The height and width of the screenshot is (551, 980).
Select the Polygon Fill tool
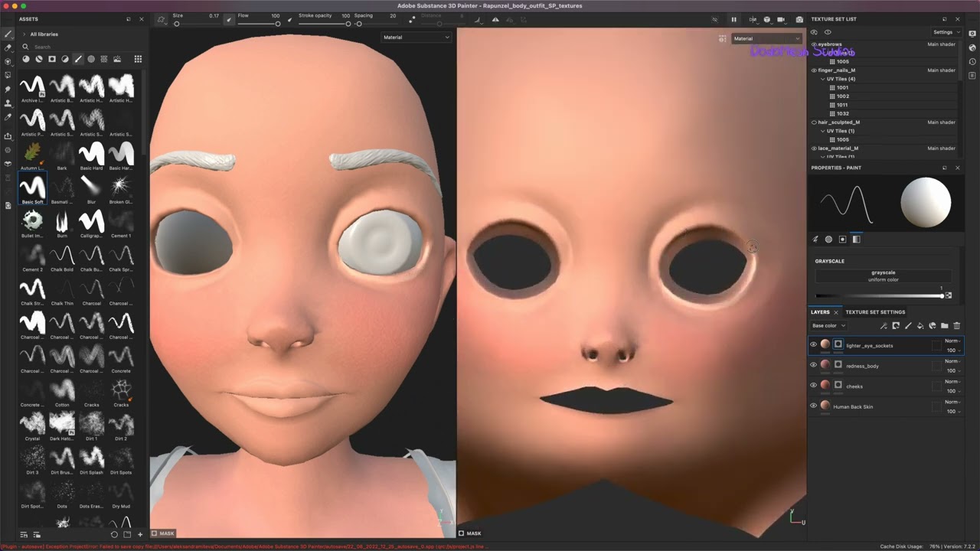(x=8, y=75)
